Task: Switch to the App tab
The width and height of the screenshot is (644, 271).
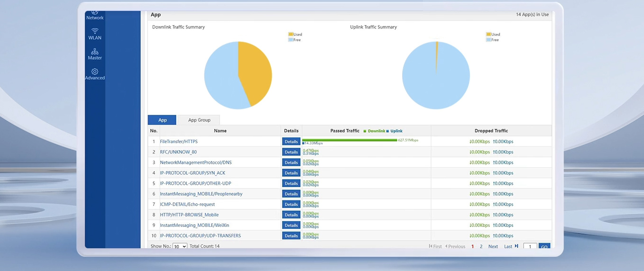Action: pos(162,120)
